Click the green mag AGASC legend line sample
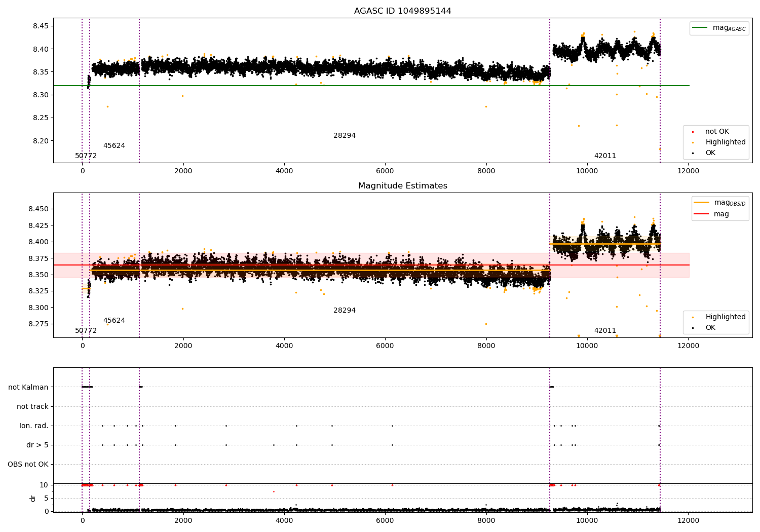760x532 pixels. [700, 28]
